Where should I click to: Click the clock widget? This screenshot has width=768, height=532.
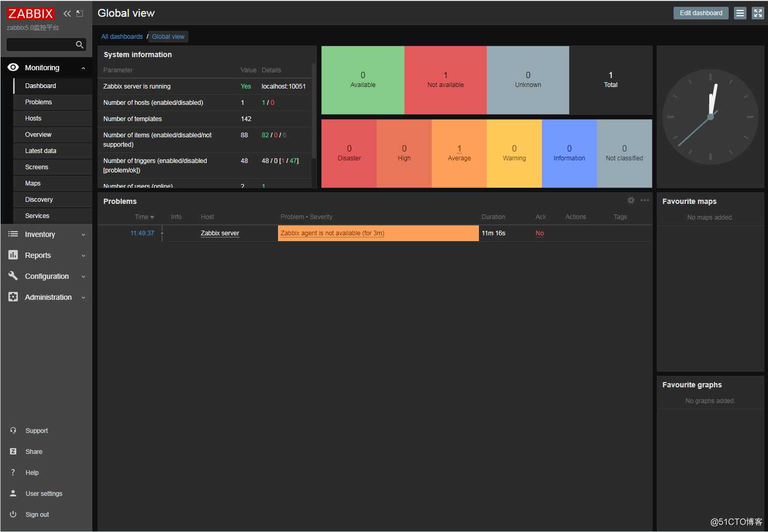[710, 117]
